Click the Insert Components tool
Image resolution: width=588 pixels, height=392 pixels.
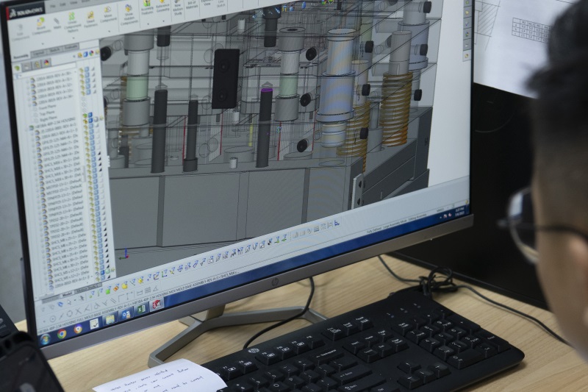[40, 26]
